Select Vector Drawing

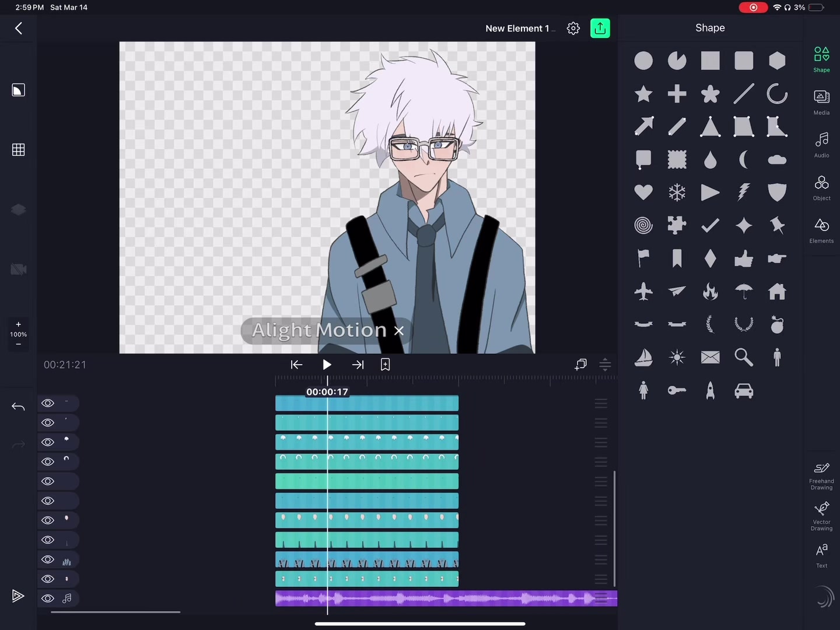(821, 516)
